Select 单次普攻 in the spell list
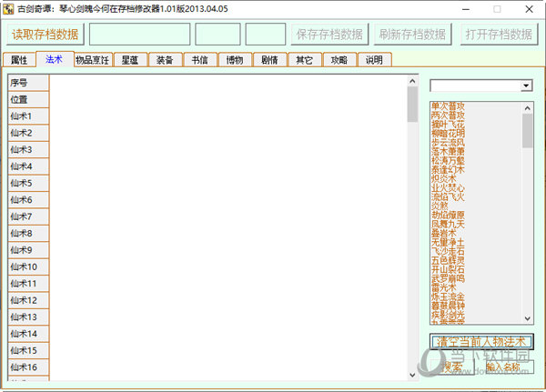The height and width of the screenshot is (392, 546). (448, 106)
